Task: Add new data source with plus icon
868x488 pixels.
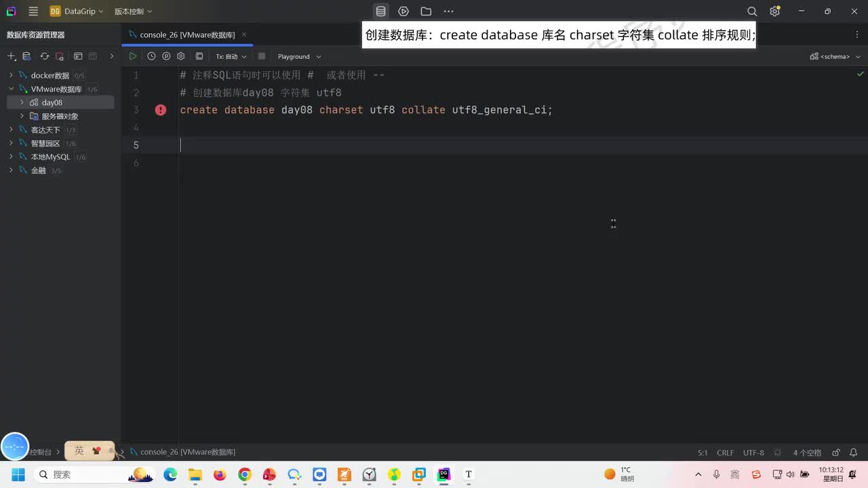Action: pyautogui.click(x=12, y=56)
